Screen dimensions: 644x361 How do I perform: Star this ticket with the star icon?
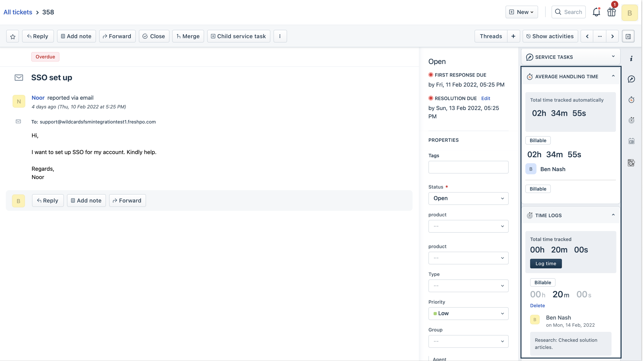click(x=13, y=37)
